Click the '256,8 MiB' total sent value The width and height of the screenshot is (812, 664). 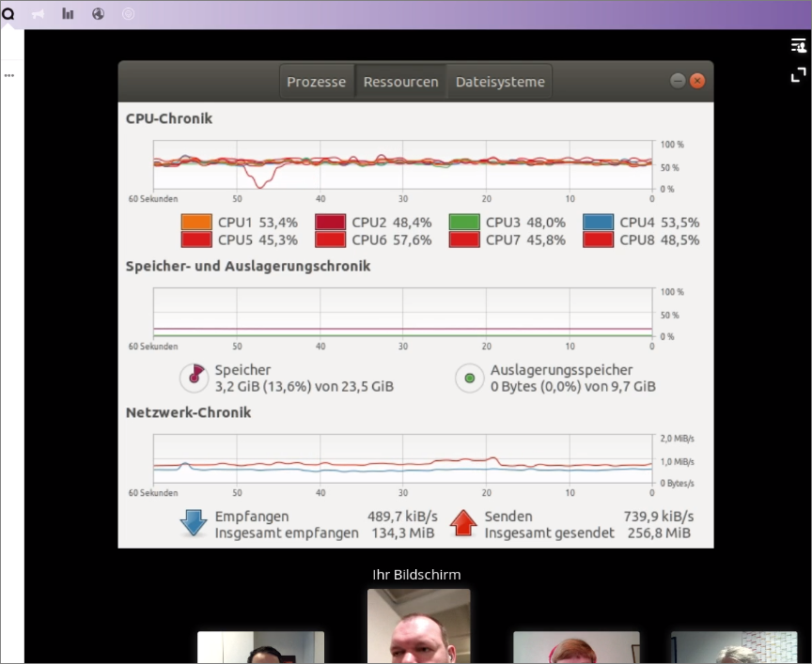pyautogui.click(x=659, y=533)
